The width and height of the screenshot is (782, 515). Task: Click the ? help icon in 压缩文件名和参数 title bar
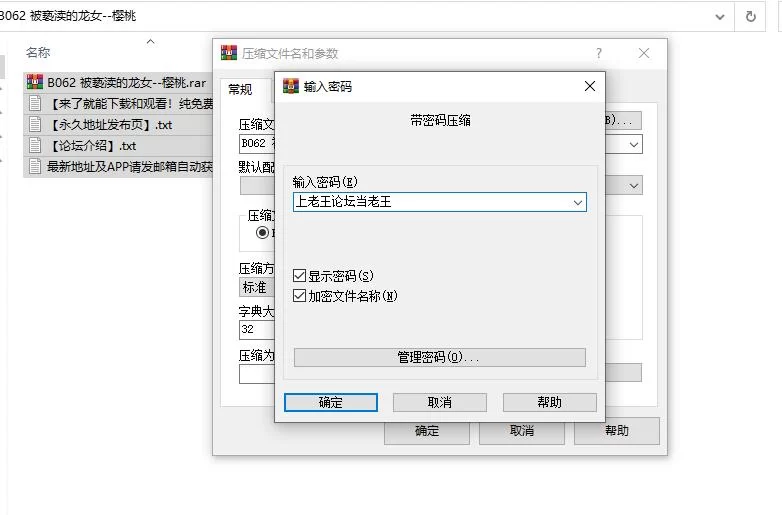[599, 53]
